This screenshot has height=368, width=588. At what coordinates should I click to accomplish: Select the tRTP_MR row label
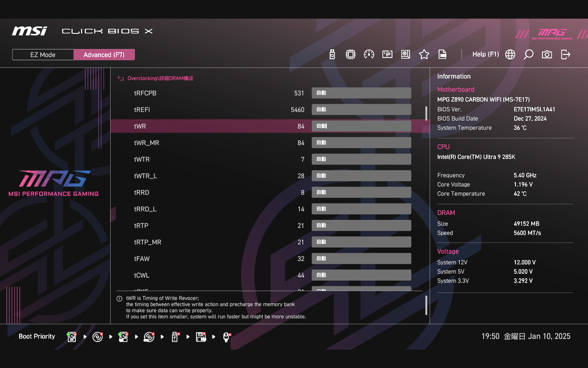147,242
